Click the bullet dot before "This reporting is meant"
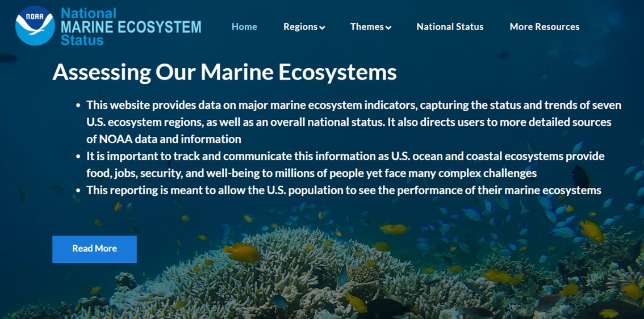The image size is (644, 319). pyautogui.click(x=78, y=191)
